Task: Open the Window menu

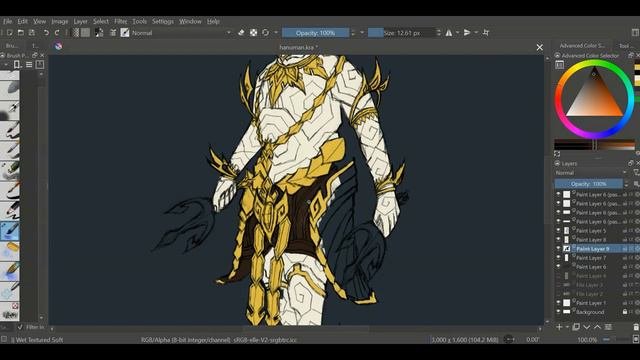Action: tap(190, 21)
